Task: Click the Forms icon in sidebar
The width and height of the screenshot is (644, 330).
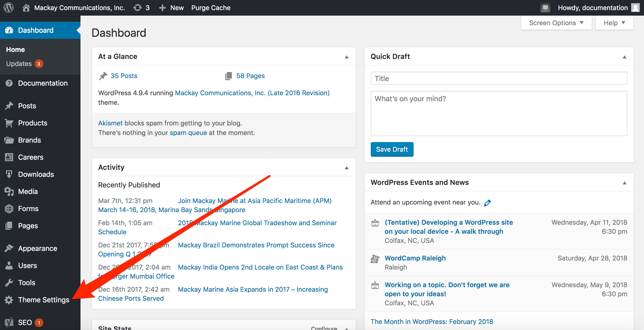Action: [x=9, y=209]
